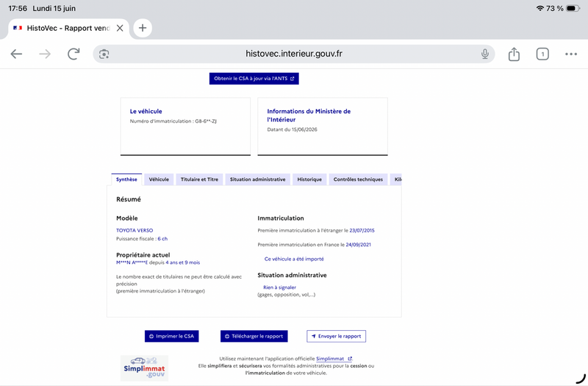
Task: Close the HistoVec tab
Action: tap(120, 28)
